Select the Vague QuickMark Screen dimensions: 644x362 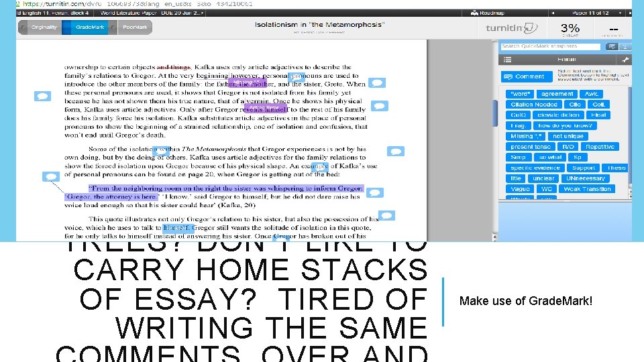click(x=520, y=189)
